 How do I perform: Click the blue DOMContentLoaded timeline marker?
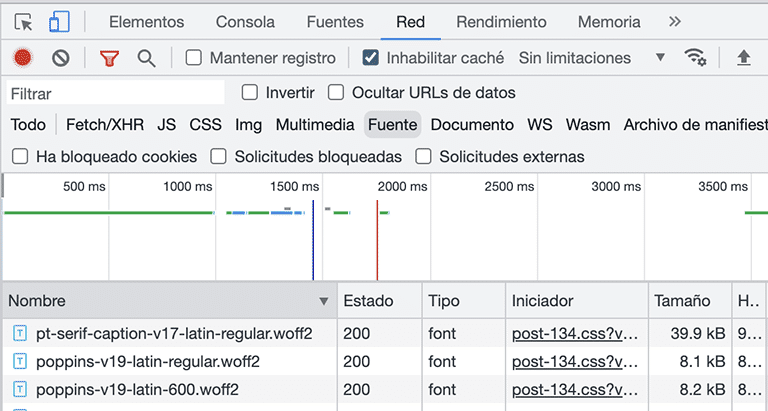point(313,240)
